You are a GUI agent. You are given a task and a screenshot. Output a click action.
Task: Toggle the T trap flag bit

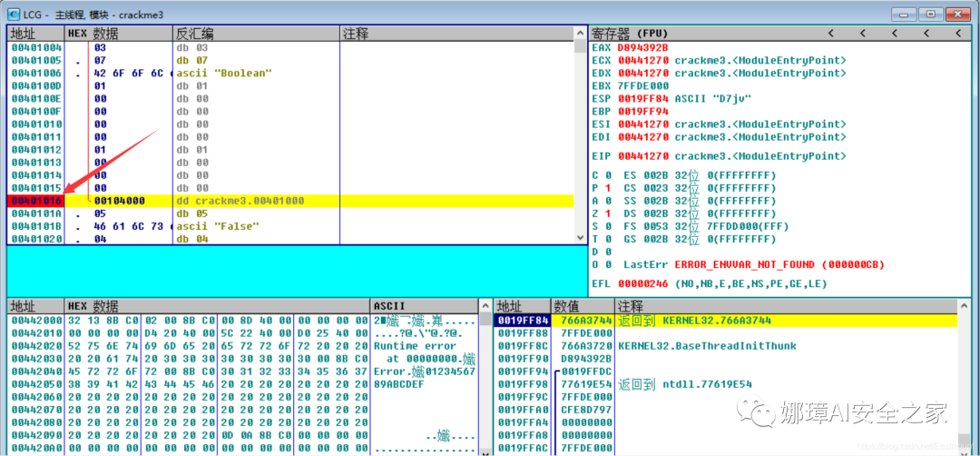click(x=607, y=238)
